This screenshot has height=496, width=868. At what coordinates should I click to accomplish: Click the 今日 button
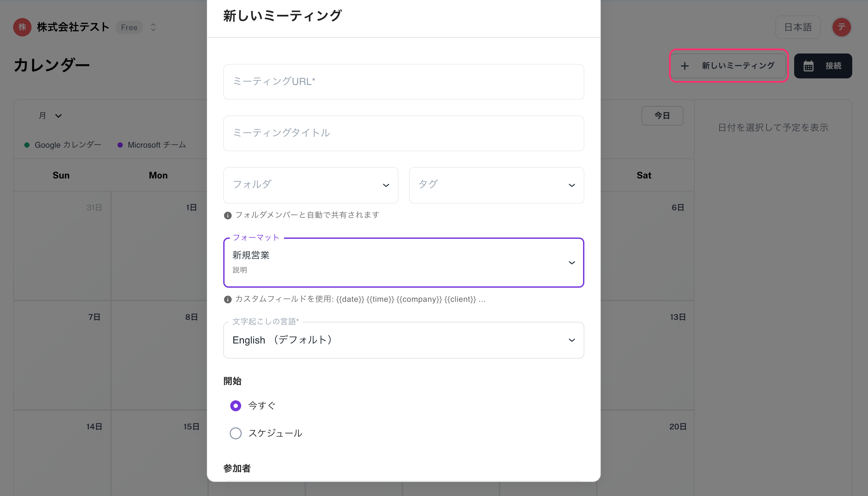coord(662,116)
